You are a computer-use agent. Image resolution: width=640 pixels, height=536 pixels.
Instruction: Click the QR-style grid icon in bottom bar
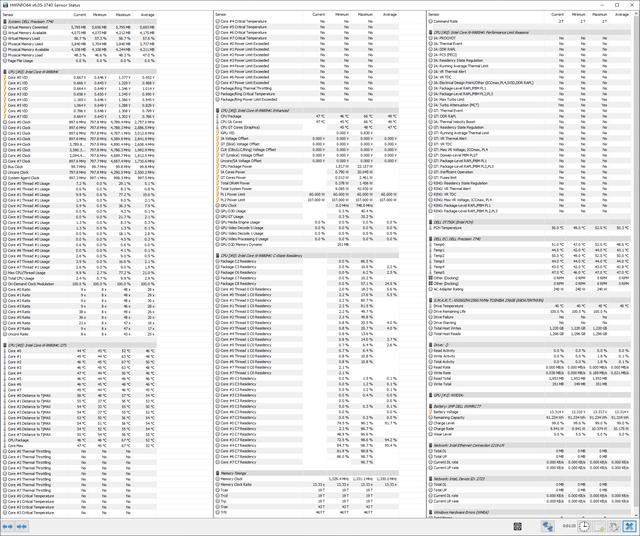coord(518,526)
